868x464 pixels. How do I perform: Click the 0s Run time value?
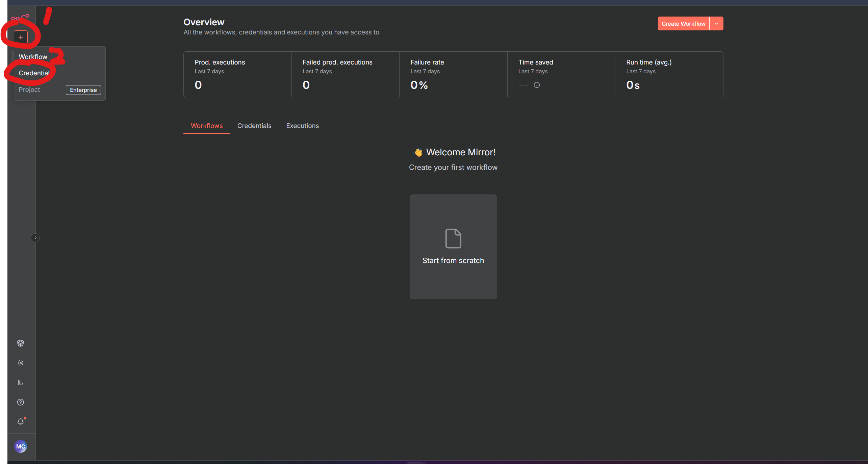click(x=633, y=85)
